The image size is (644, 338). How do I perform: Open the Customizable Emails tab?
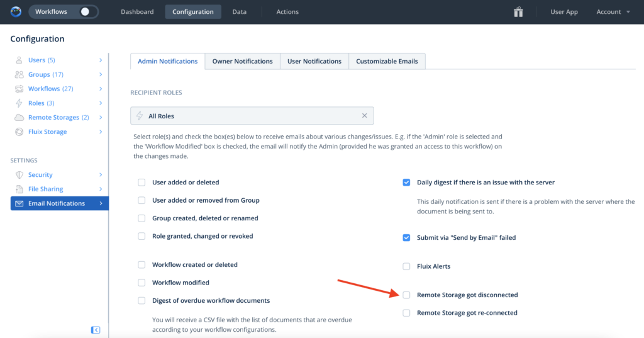[x=387, y=62]
